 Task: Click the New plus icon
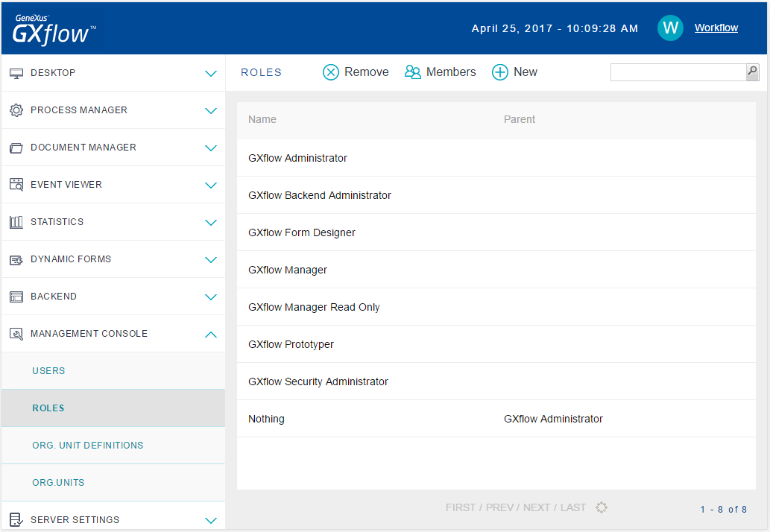coord(500,72)
